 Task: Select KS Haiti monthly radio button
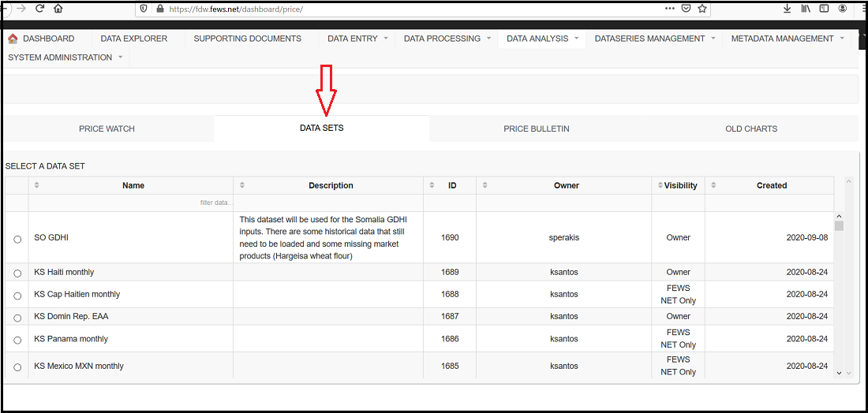coord(17,273)
